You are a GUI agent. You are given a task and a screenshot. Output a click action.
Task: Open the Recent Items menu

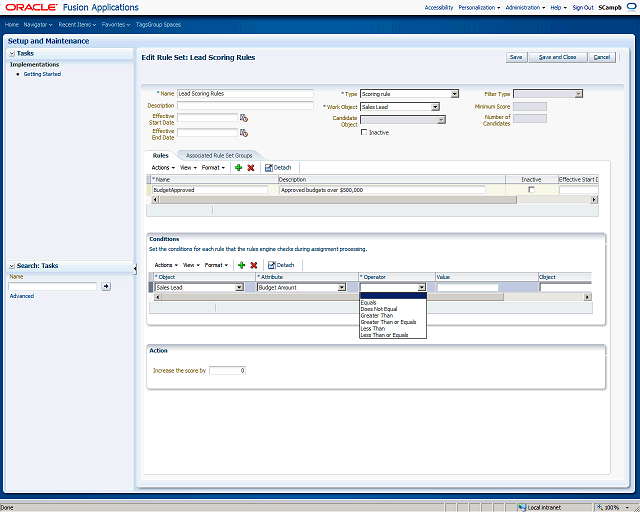coord(77,24)
